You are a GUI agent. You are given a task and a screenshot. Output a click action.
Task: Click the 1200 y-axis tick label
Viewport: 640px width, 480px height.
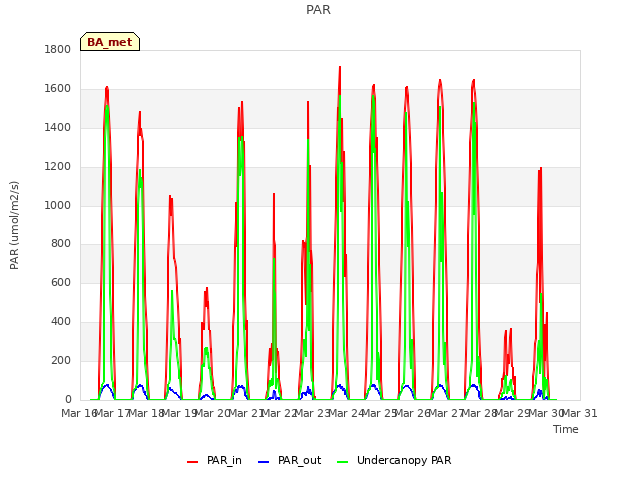pos(58,167)
